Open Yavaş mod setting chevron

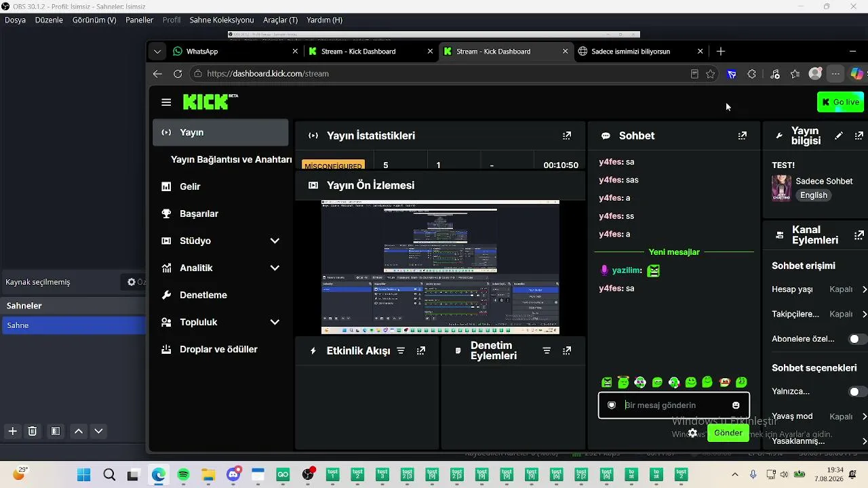click(x=864, y=417)
